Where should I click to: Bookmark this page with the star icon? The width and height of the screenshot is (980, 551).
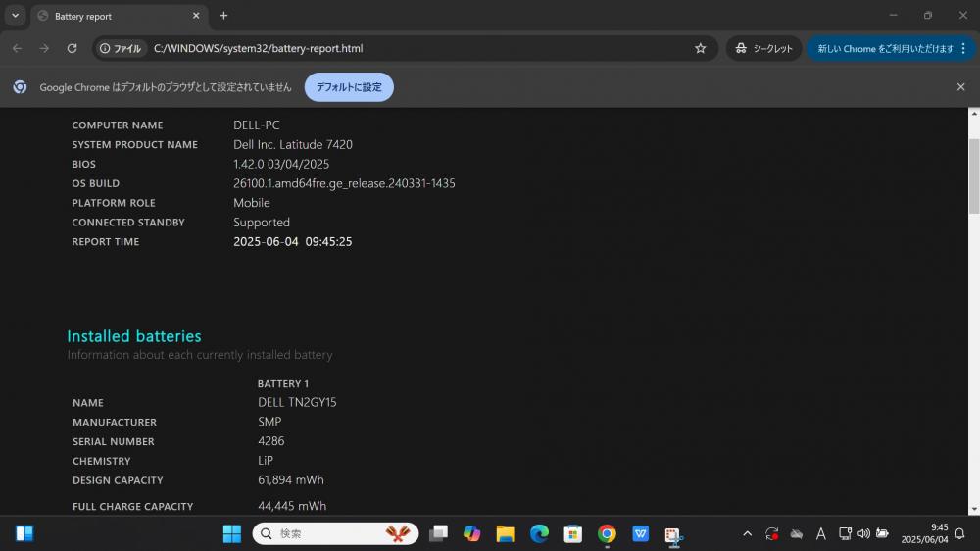point(700,48)
